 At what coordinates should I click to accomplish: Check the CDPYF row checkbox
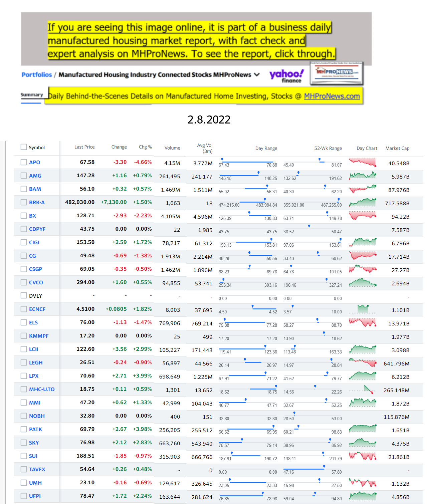[x=24, y=229]
